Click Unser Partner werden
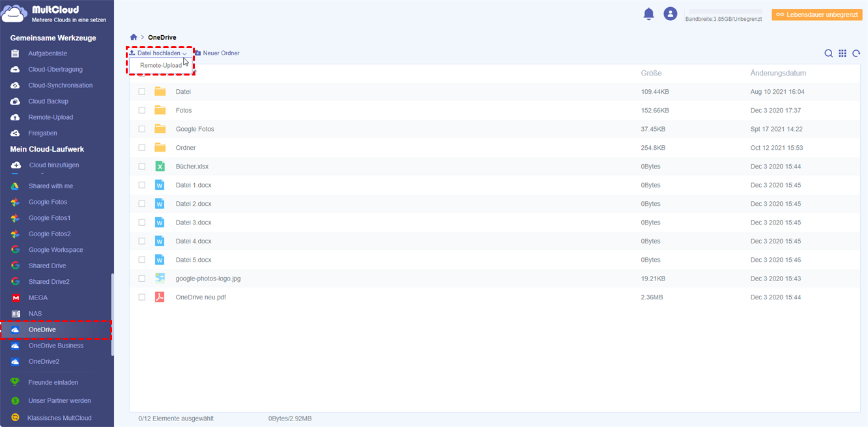This screenshot has width=868, height=427. (x=59, y=400)
